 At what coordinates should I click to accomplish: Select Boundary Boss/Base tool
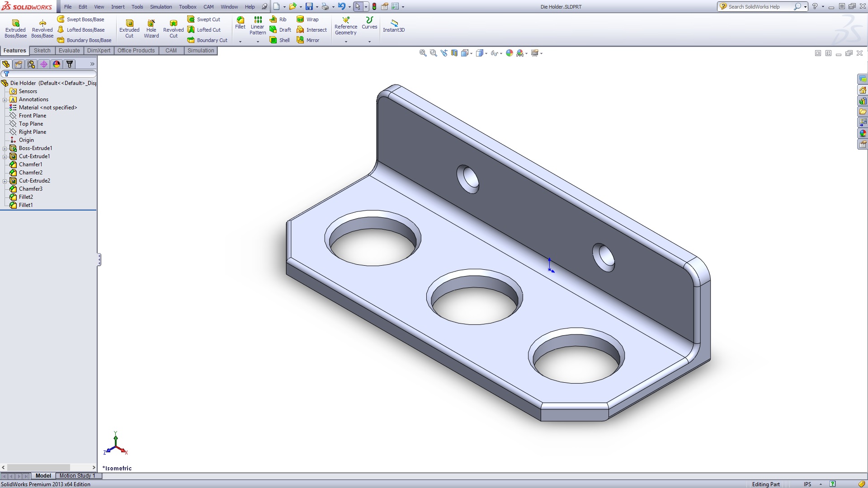pyautogui.click(x=85, y=40)
